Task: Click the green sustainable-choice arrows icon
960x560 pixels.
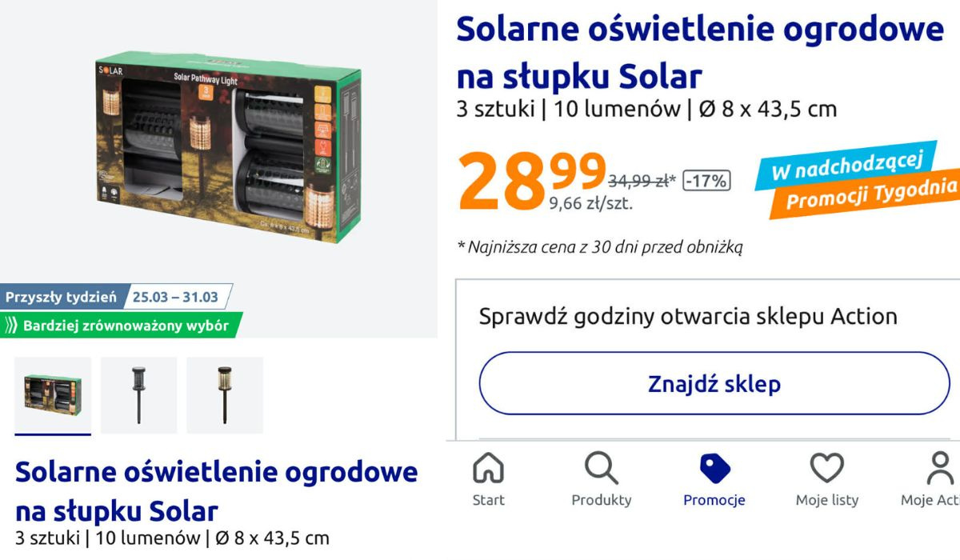Action: (11, 326)
